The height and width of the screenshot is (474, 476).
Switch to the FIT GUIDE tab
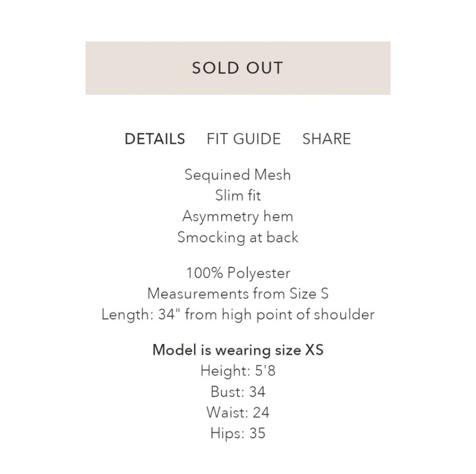(x=244, y=139)
